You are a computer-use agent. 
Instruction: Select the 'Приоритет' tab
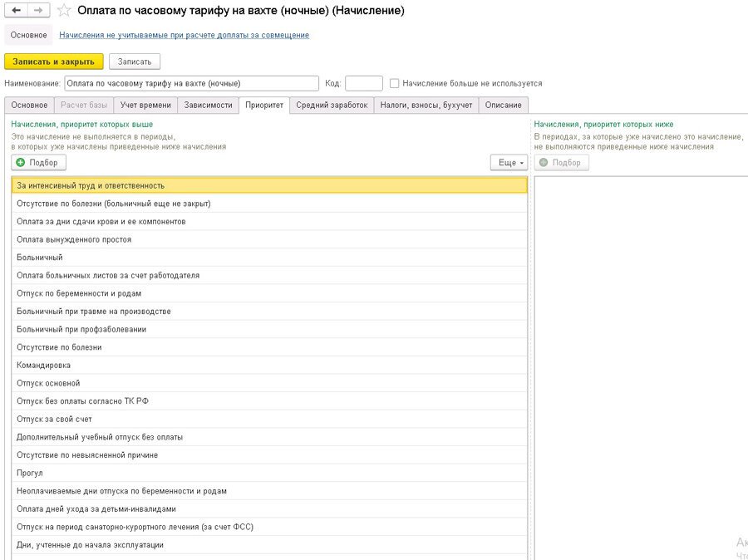pyautogui.click(x=264, y=105)
